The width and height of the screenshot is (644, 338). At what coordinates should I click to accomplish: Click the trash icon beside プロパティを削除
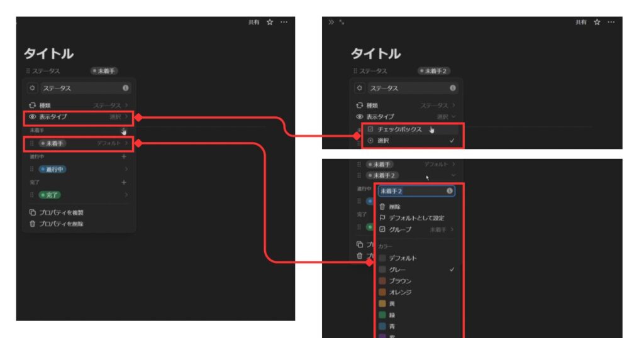pyautogui.click(x=33, y=224)
